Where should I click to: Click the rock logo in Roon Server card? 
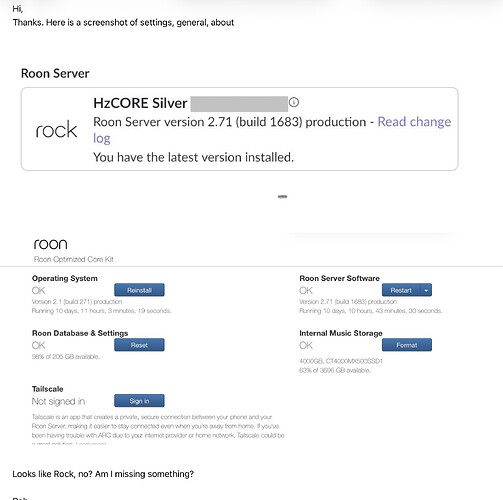click(x=56, y=129)
